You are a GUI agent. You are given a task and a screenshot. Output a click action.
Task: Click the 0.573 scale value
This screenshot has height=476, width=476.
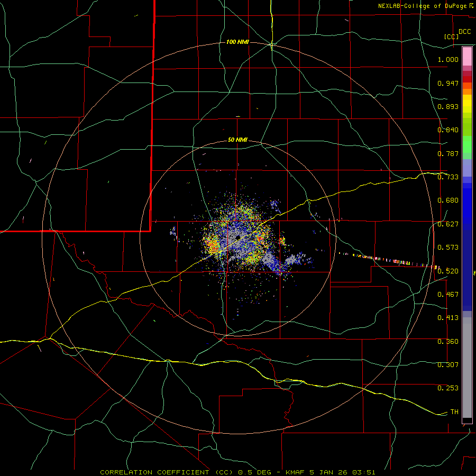[x=448, y=248]
